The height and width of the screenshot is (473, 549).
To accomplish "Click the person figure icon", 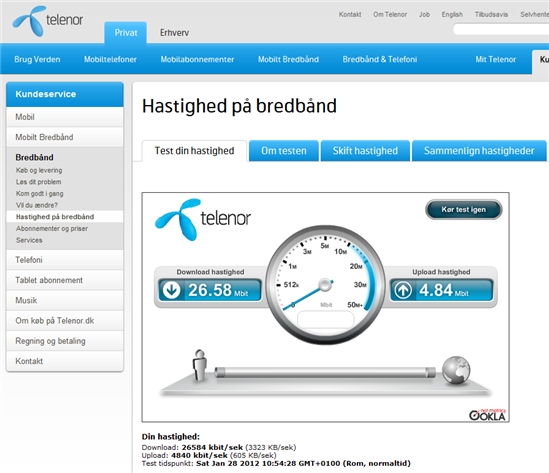I will pyautogui.click(x=200, y=365).
